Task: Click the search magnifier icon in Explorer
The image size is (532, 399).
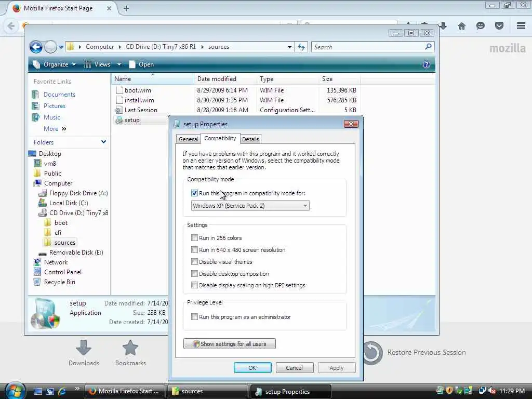Action: tap(428, 46)
